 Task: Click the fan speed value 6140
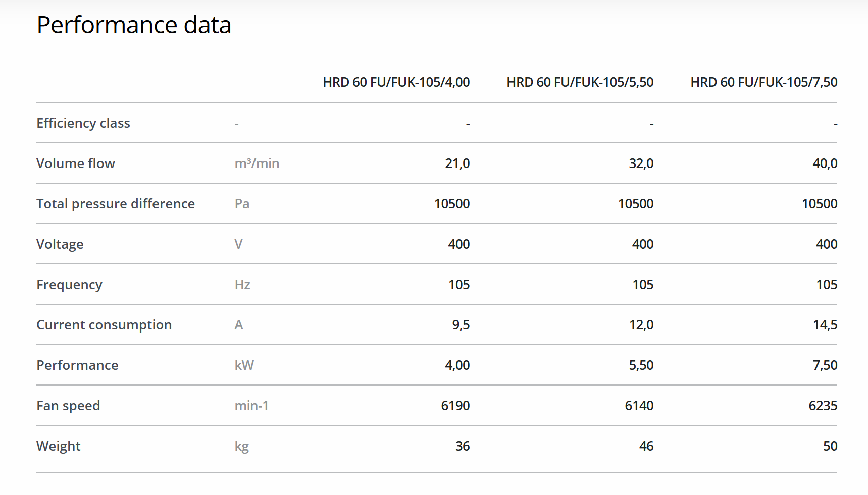(639, 406)
